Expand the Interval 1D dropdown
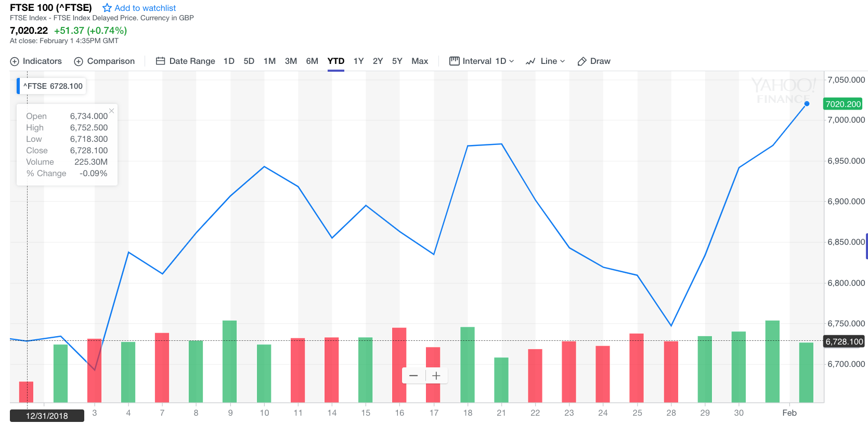868x424 pixels. click(x=511, y=61)
